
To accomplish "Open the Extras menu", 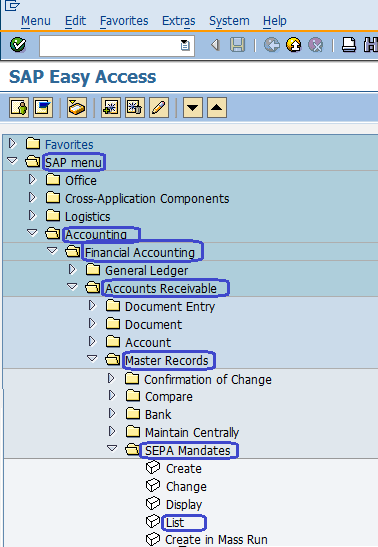I will click(x=179, y=21).
